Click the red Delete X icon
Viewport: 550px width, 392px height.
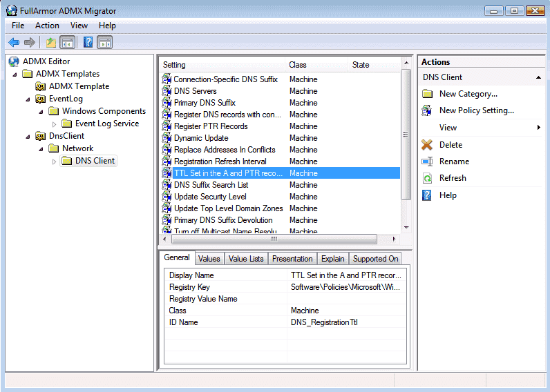[x=427, y=144]
